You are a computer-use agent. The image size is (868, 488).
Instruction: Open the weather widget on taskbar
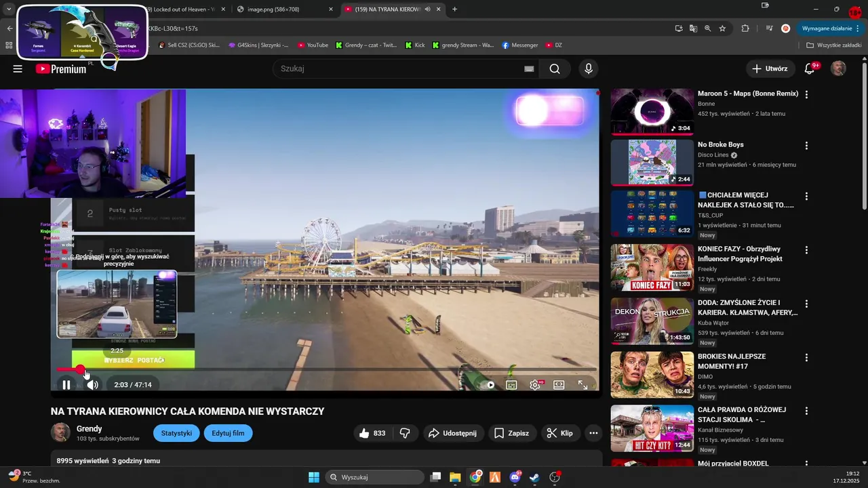tap(34, 476)
